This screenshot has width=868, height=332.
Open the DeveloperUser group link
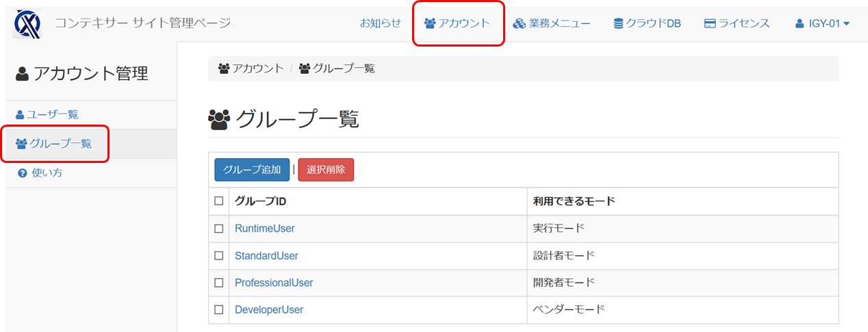pos(269,309)
